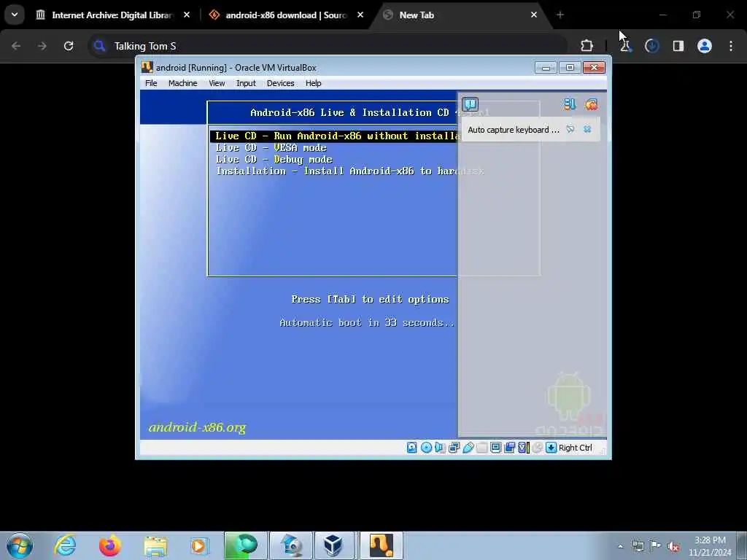
Task: Click the browser forward arrow
Action: (42, 46)
